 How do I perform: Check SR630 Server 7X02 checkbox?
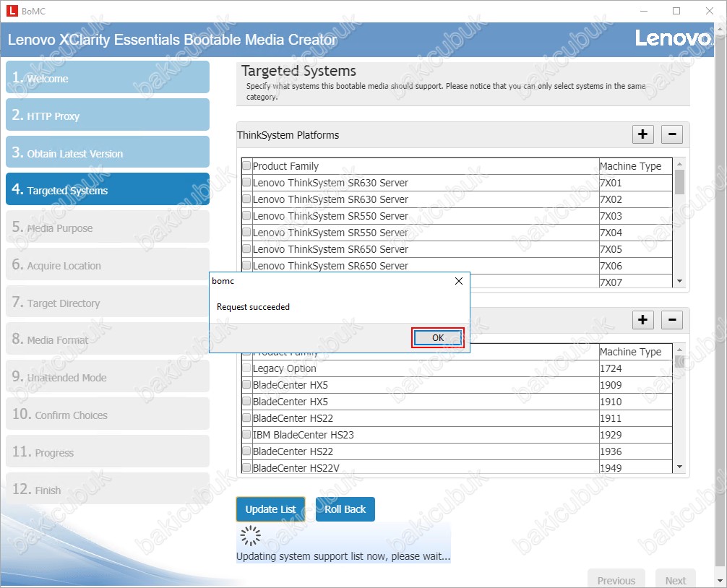(x=246, y=199)
